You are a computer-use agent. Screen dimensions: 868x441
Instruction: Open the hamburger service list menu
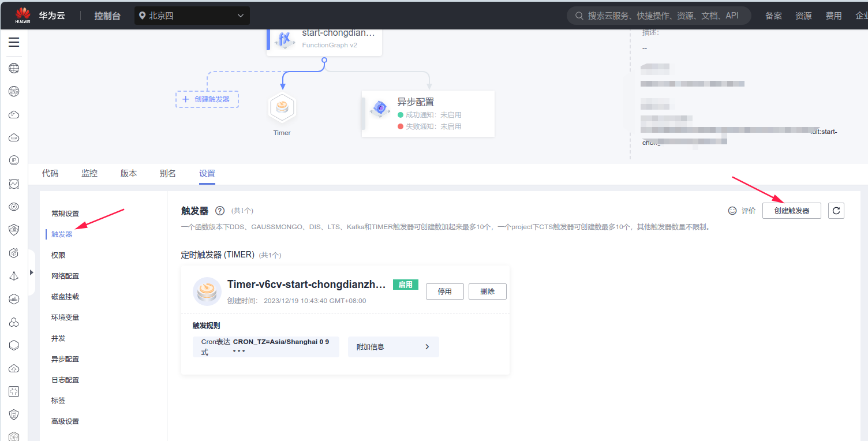click(14, 42)
